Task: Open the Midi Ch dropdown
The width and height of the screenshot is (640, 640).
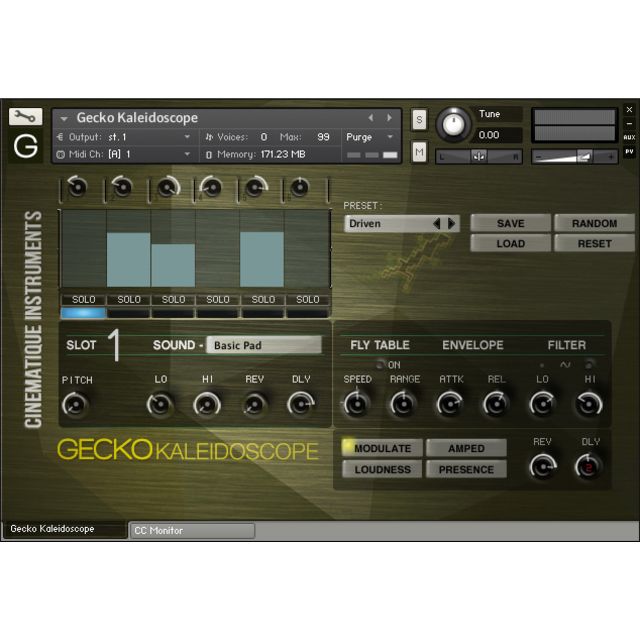Action: coord(123,154)
